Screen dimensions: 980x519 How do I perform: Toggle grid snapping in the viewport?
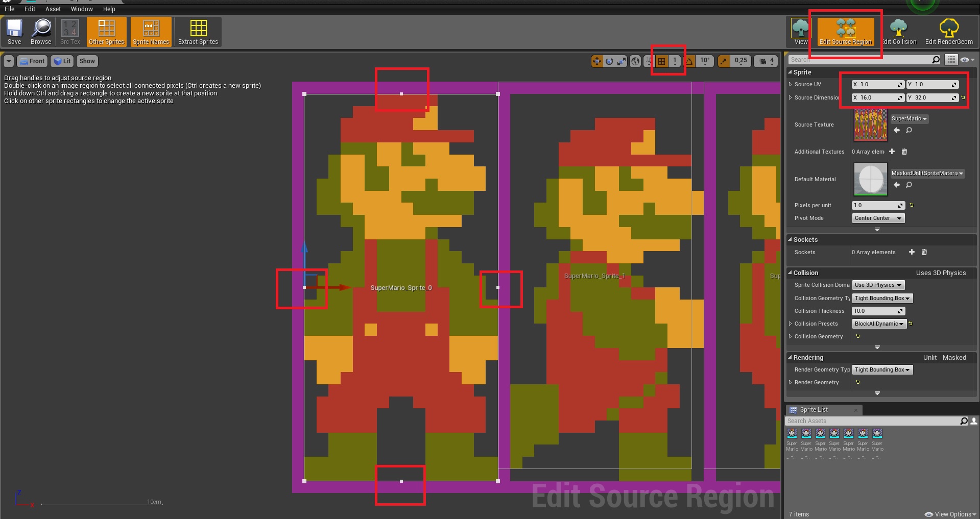[x=661, y=61]
